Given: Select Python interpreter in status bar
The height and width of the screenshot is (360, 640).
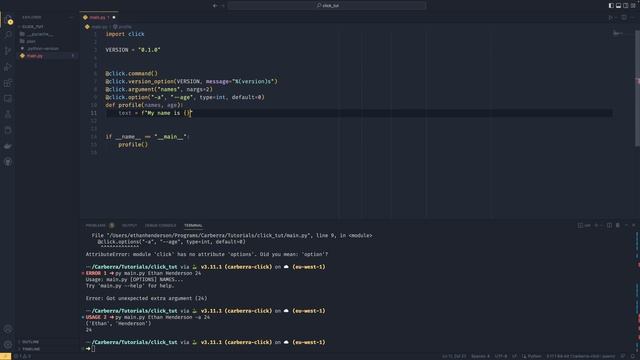Looking at the screenshot, I should pos(581,356).
